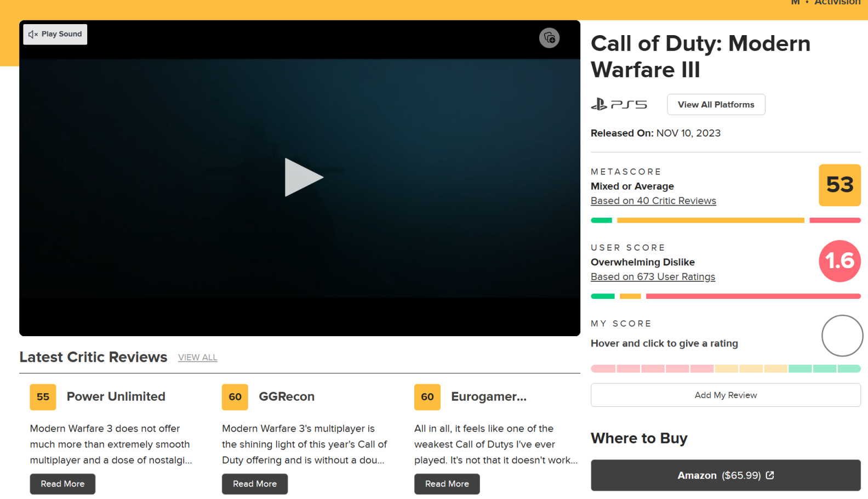Play the Modern Warfare III trailer video
Image resolution: width=868 pixels, height=499 pixels.
coord(304,177)
